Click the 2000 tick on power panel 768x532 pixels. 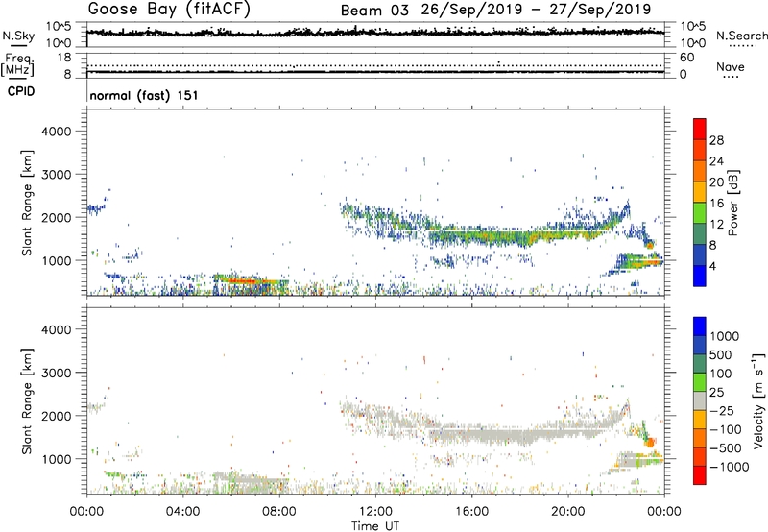(x=56, y=217)
